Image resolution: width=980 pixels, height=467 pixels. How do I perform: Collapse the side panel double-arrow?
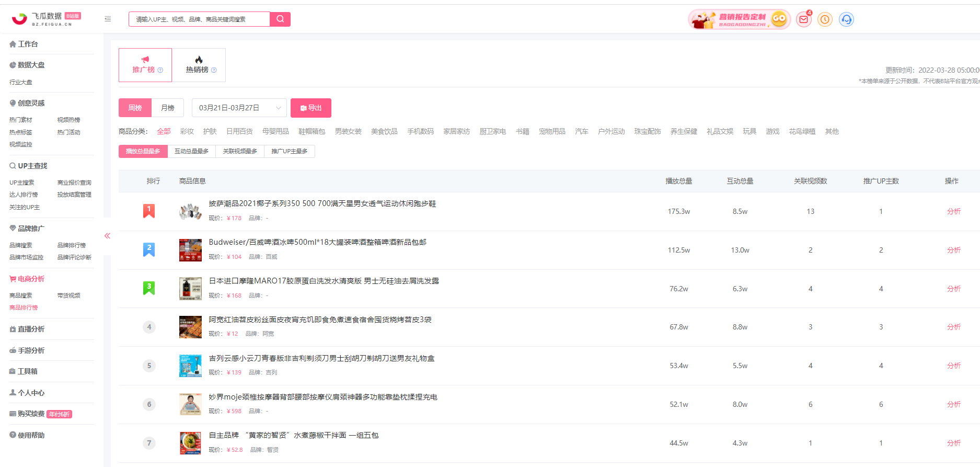(x=107, y=236)
